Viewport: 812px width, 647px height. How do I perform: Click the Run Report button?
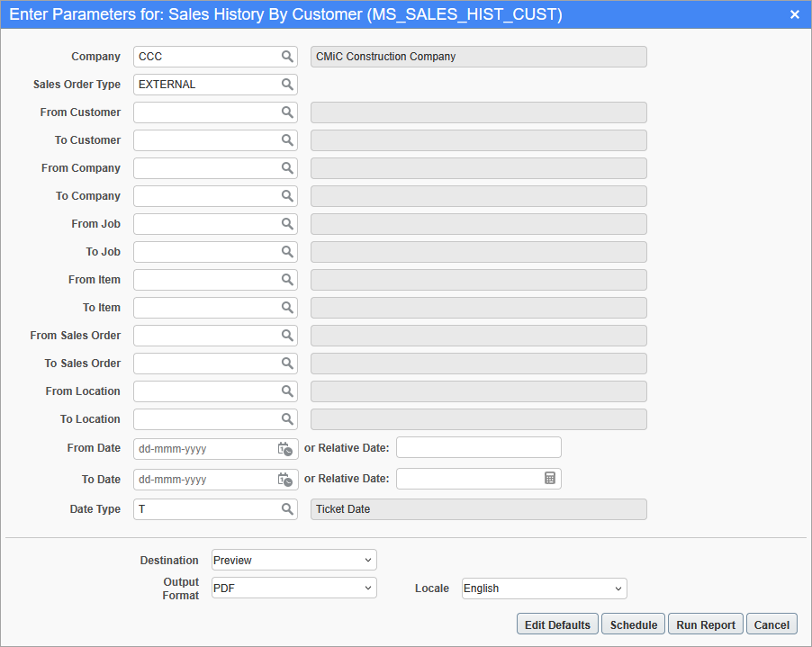point(706,625)
